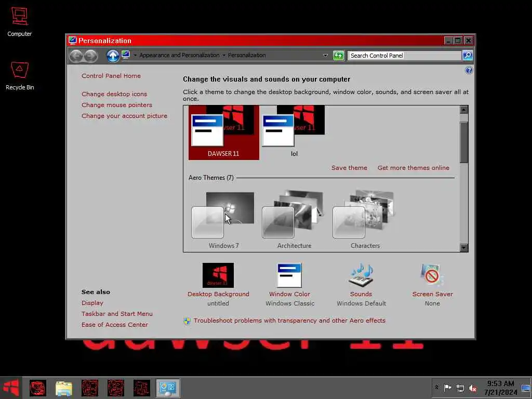Open Help via the question mark icon
This screenshot has height=399, width=532.
click(469, 70)
